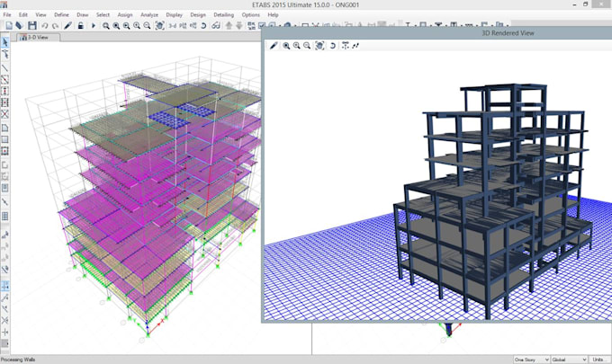Click the Save model icon
The height and width of the screenshot is (364, 612).
coord(32,25)
